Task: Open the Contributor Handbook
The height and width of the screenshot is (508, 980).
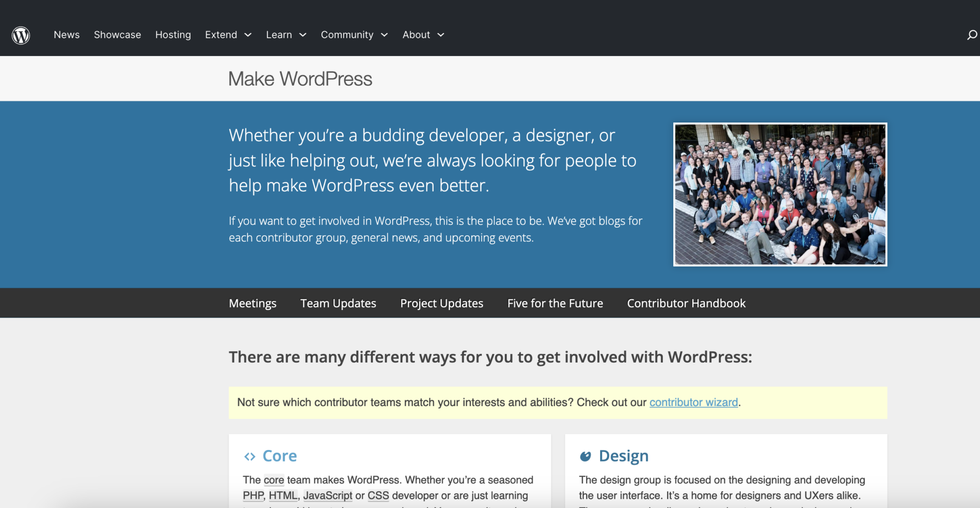Action: tap(686, 303)
